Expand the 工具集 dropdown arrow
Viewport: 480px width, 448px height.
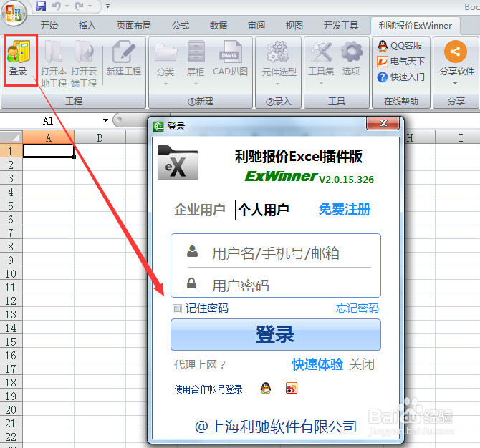(321, 83)
